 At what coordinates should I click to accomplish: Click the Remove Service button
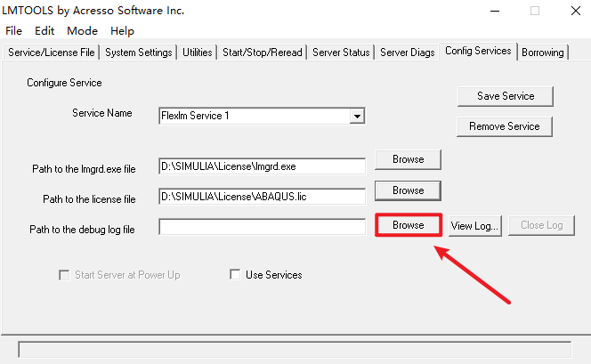coord(504,126)
